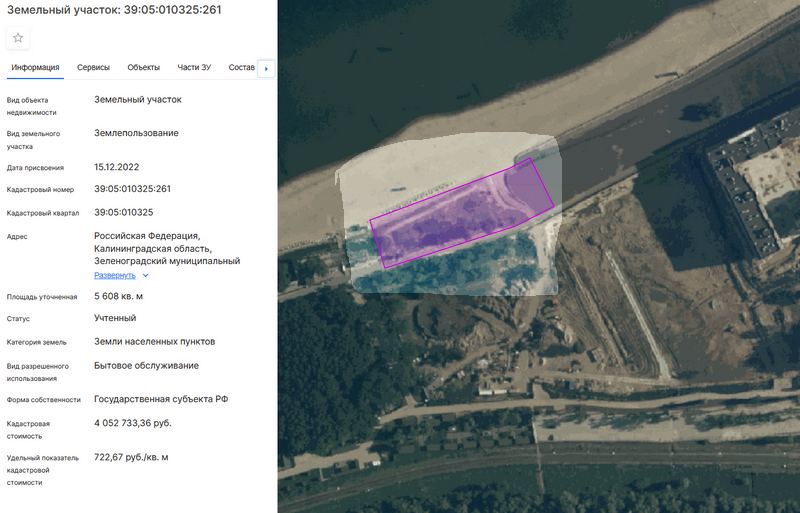Expand address using chevron beside Развернуть
Image resolution: width=800 pixels, height=513 pixels.
(145, 275)
